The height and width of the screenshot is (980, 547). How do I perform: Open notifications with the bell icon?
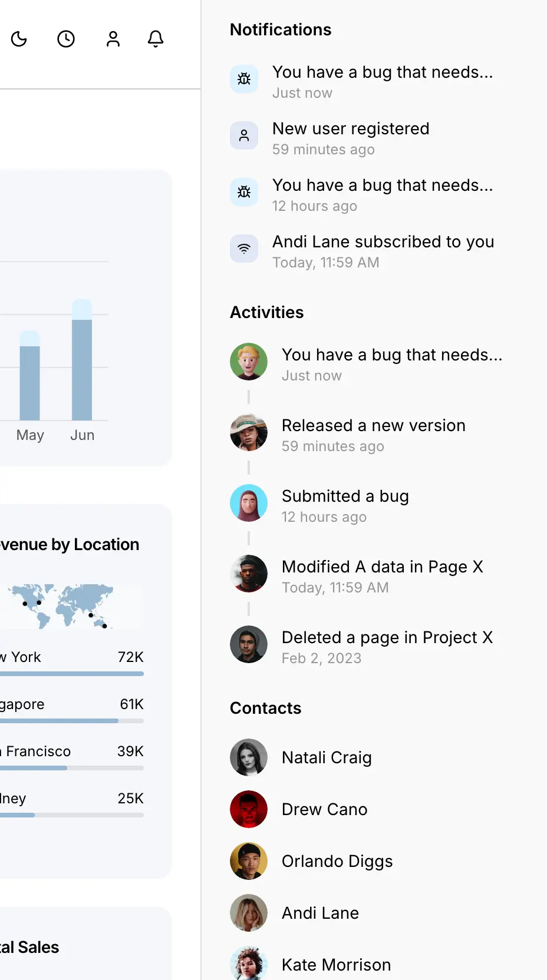156,39
